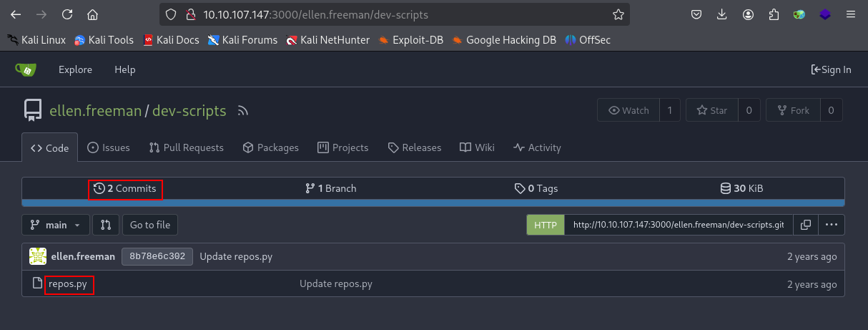
Task: Open the Update repos.py message in file row
Action: (x=336, y=283)
